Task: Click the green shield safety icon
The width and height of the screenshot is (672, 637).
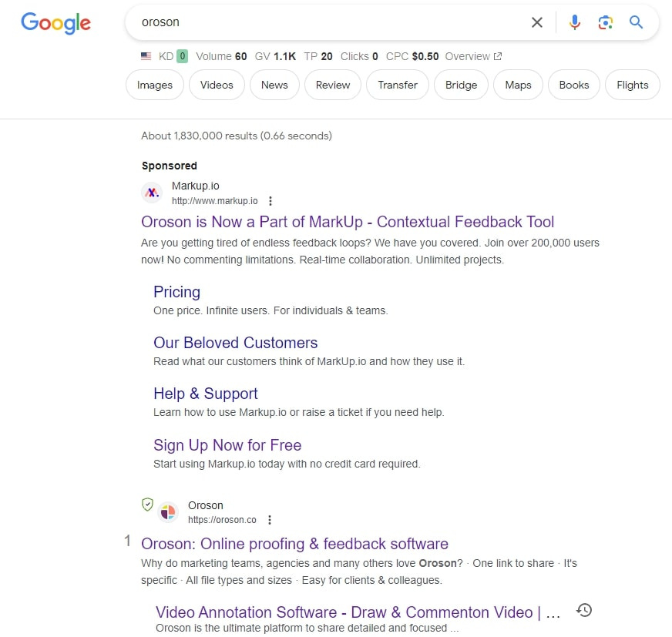Action: click(147, 505)
